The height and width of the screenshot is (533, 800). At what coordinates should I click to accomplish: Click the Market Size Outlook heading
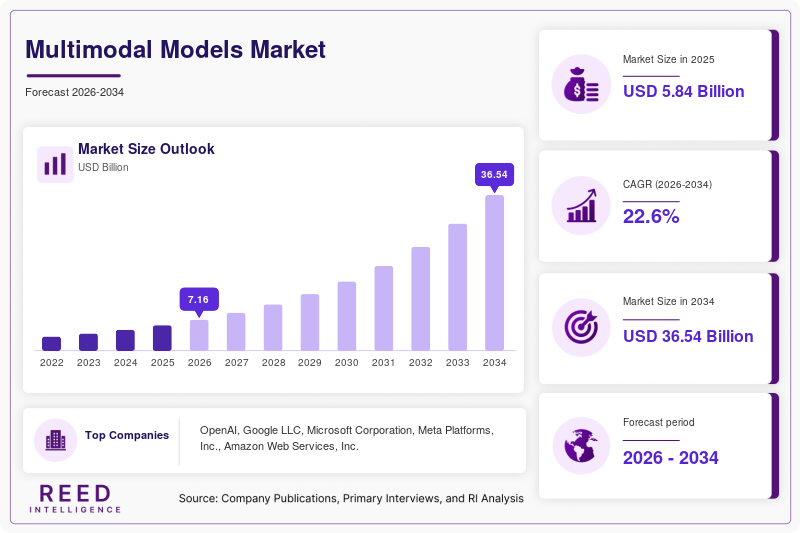coord(146,149)
